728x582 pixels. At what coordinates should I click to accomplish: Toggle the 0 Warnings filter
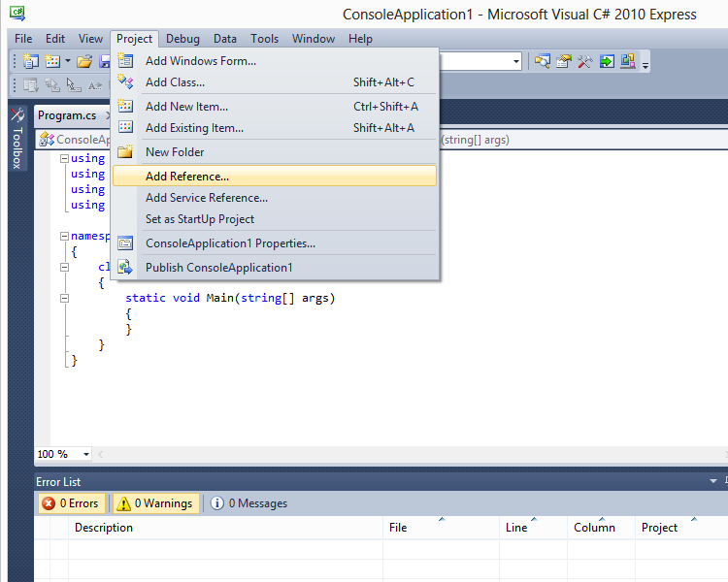tap(156, 503)
